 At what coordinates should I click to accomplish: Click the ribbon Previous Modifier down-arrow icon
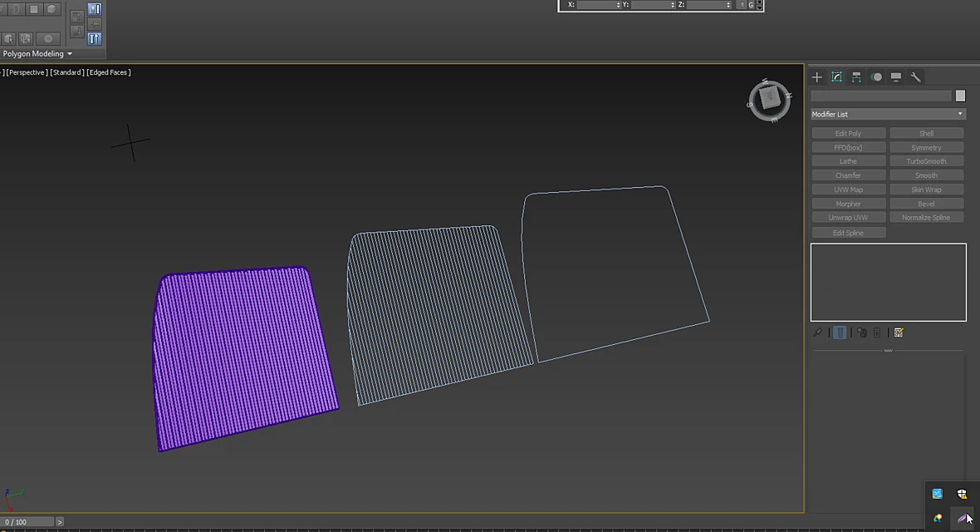77,32
